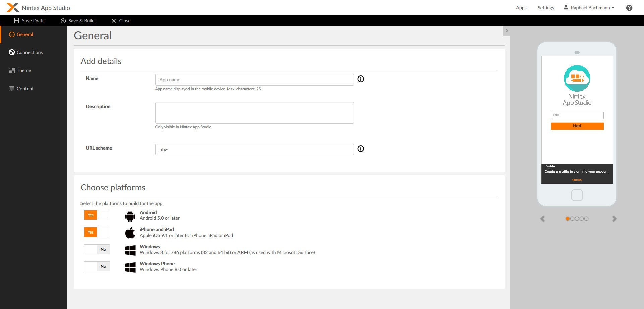Viewport: 644px width, 309px height.
Task: Select the first preview page dot
Action: [x=568, y=219]
